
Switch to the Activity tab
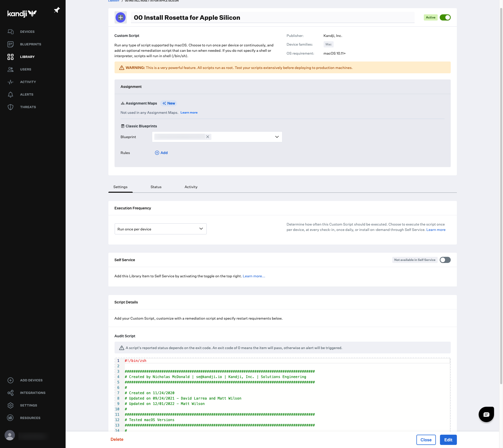pyautogui.click(x=191, y=187)
